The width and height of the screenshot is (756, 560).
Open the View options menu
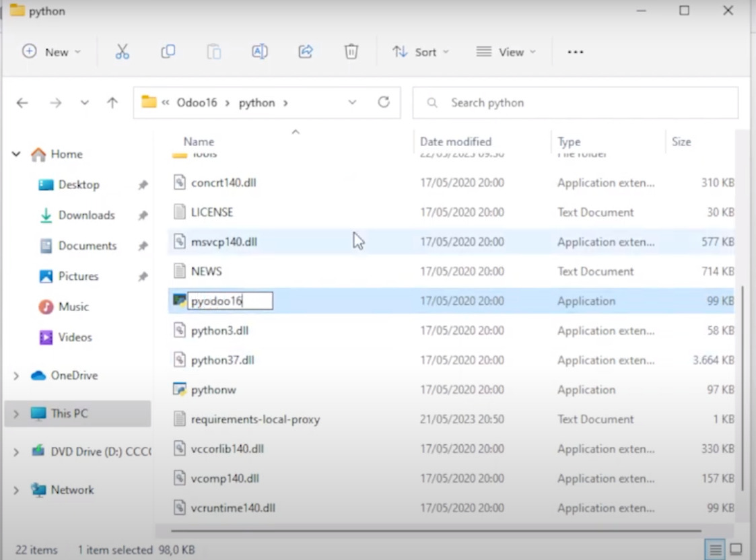tap(506, 52)
